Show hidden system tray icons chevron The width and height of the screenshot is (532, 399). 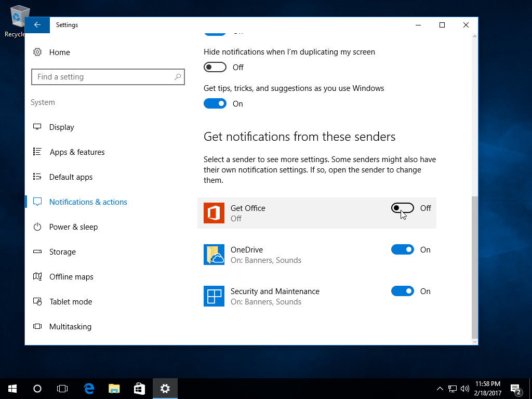tap(440, 389)
